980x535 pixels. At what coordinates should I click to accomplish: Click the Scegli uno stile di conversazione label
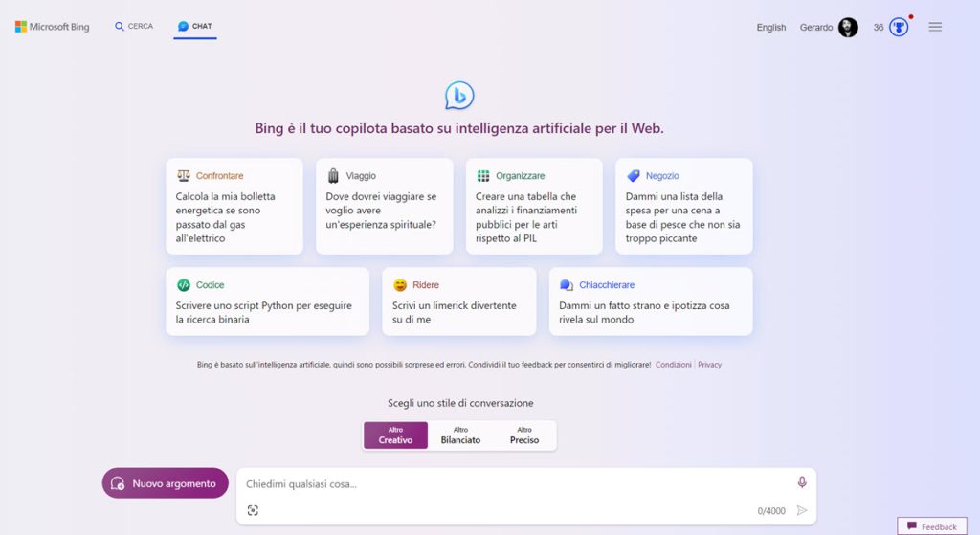[460, 403]
